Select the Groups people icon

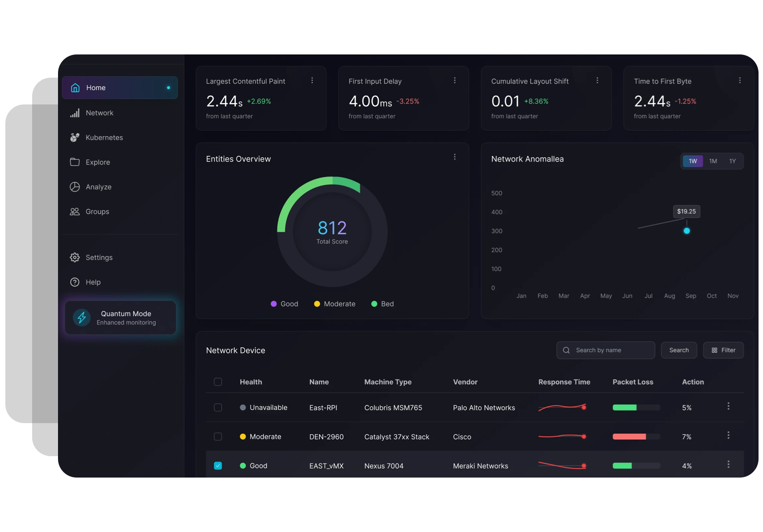(75, 212)
